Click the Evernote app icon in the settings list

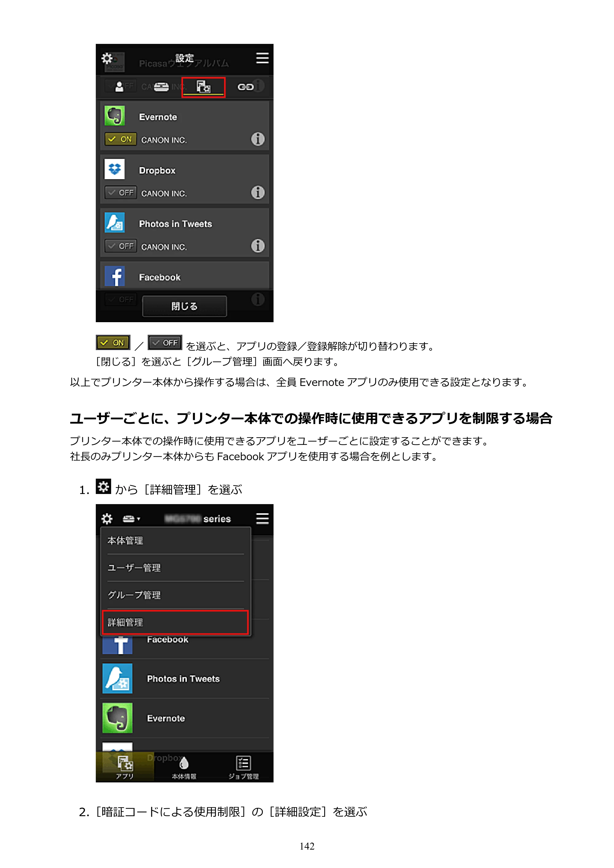coord(115,116)
